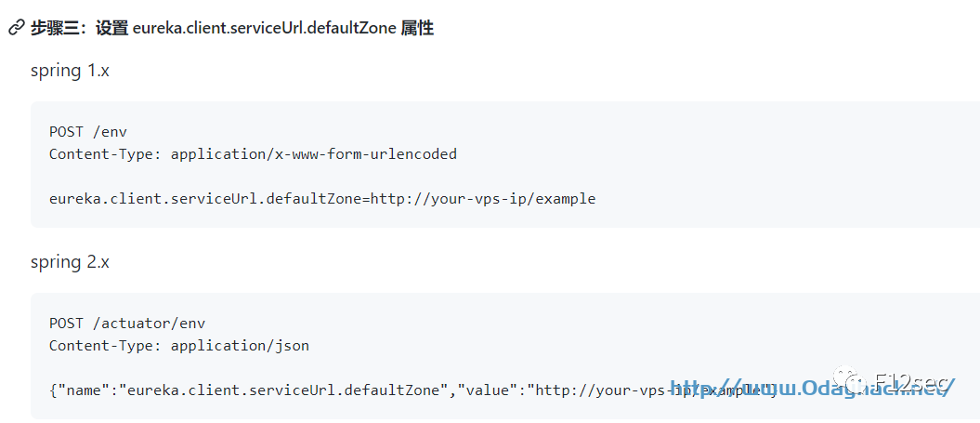Click the application/json content type value
Image resolution: width=980 pixels, height=423 pixels.
(x=240, y=346)
